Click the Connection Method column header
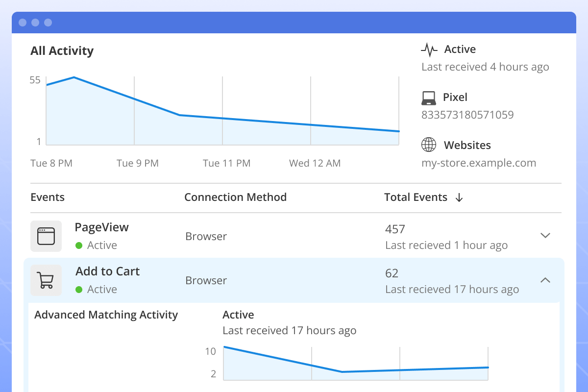This screenshot has height=392, width=588. (x=235, y=197)
